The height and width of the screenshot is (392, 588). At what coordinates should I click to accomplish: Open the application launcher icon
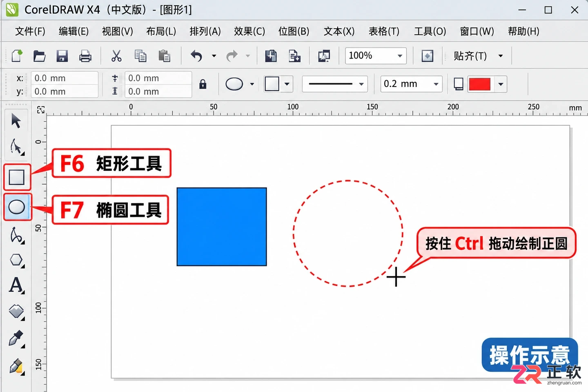[x=324, y=56]
